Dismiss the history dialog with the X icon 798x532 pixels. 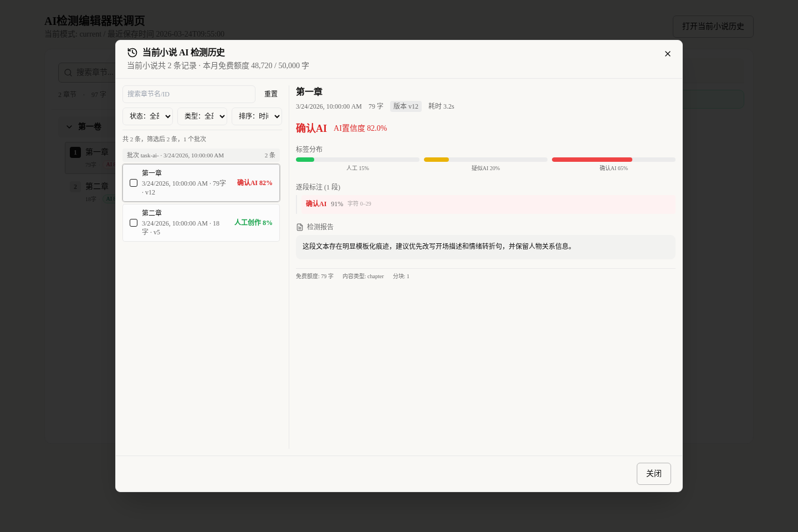(x=668, y=54)
